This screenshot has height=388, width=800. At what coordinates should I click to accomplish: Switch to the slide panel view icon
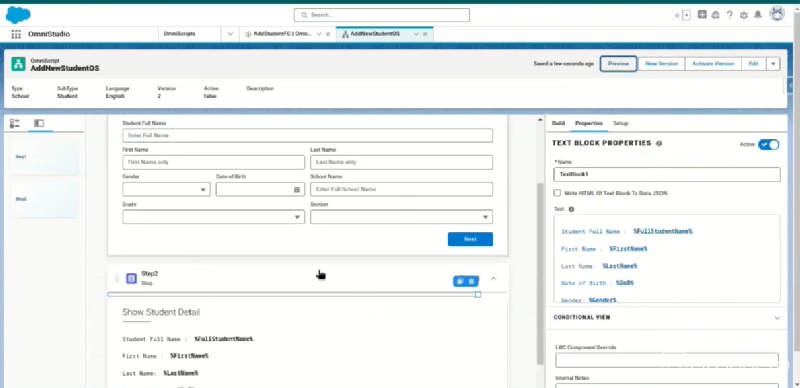(x=39, y=123)
